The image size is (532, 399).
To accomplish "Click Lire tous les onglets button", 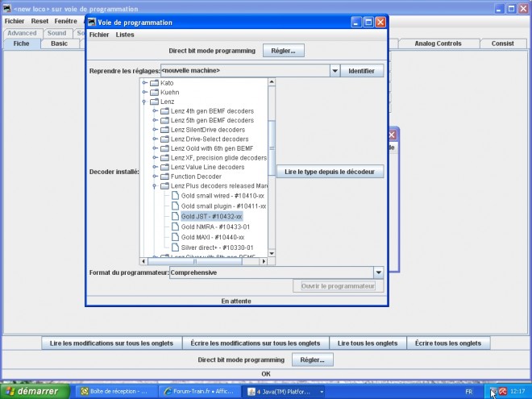I will (368, 343).
